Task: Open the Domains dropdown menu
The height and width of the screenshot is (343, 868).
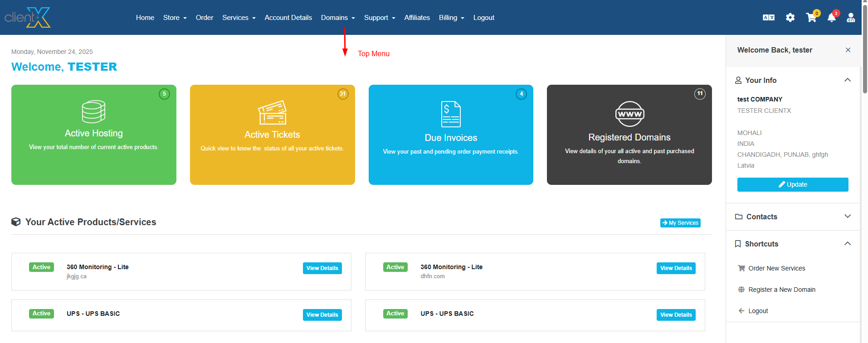Action: 338,18
